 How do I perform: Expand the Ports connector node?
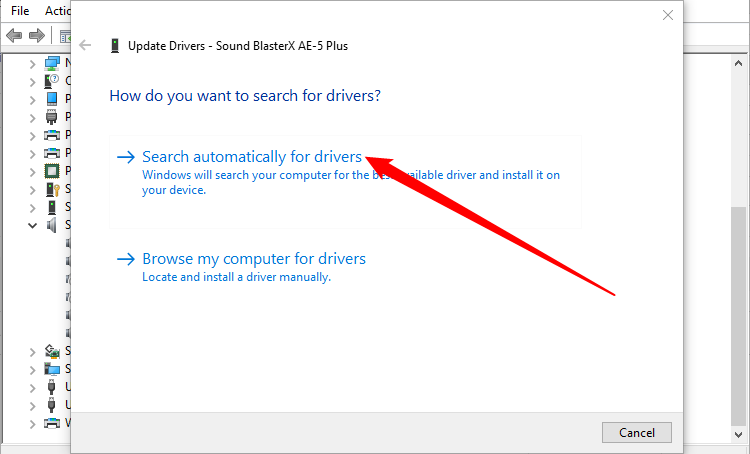pos(32,118)
